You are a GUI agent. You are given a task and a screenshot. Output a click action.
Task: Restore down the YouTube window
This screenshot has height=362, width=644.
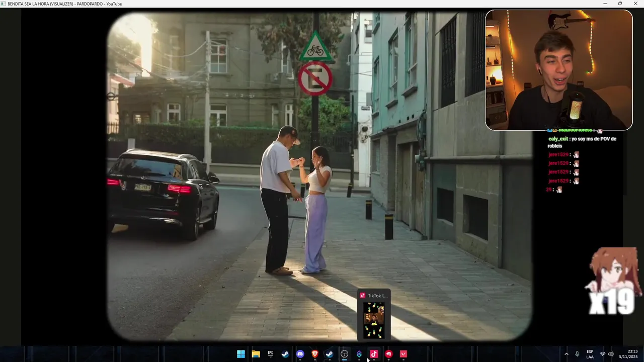620,4
